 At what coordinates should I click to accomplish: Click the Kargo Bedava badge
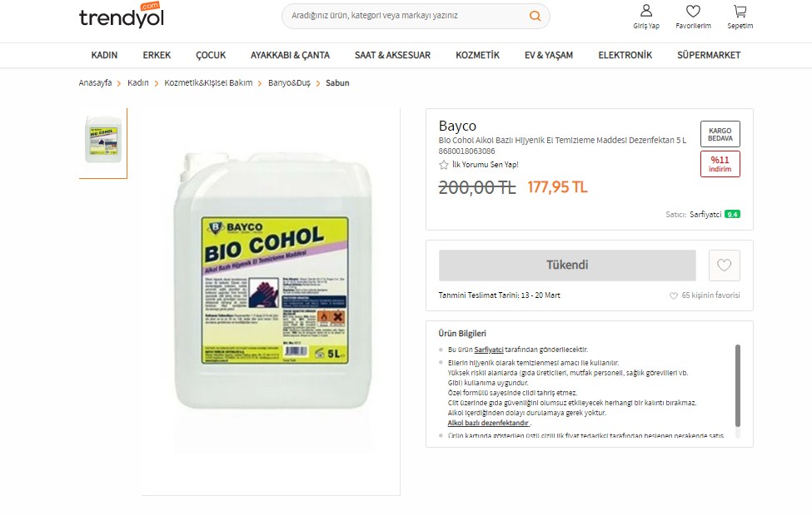tap(720, 134)
